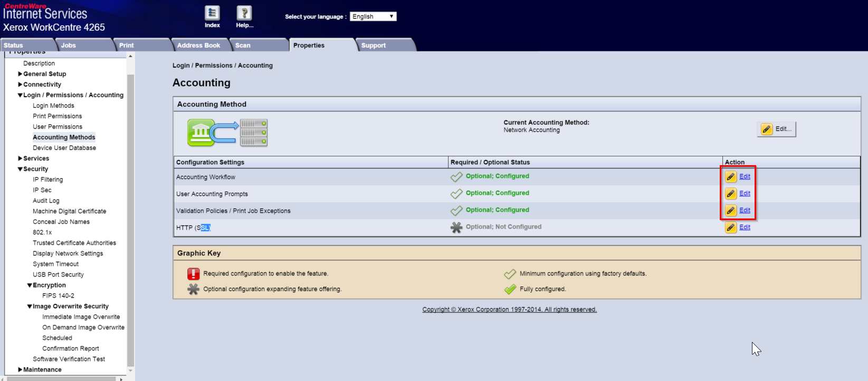Click pencil icon for HTTP (SSL) row

coord(730,227)
